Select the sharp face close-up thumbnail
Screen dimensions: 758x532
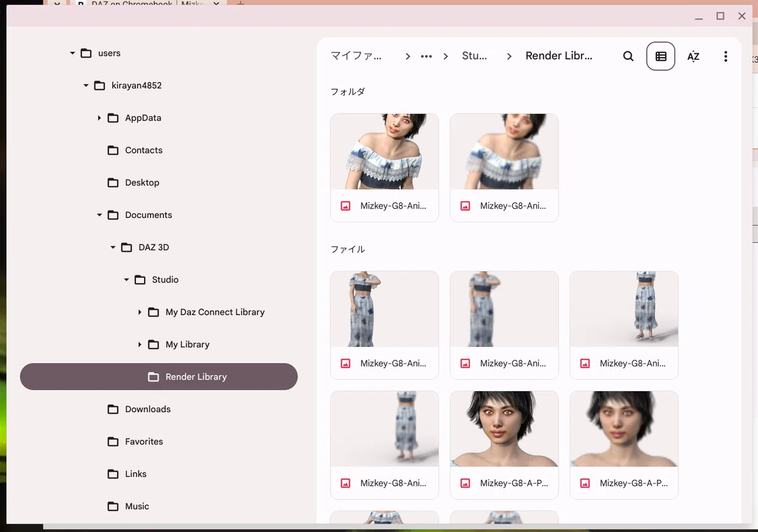504,429
